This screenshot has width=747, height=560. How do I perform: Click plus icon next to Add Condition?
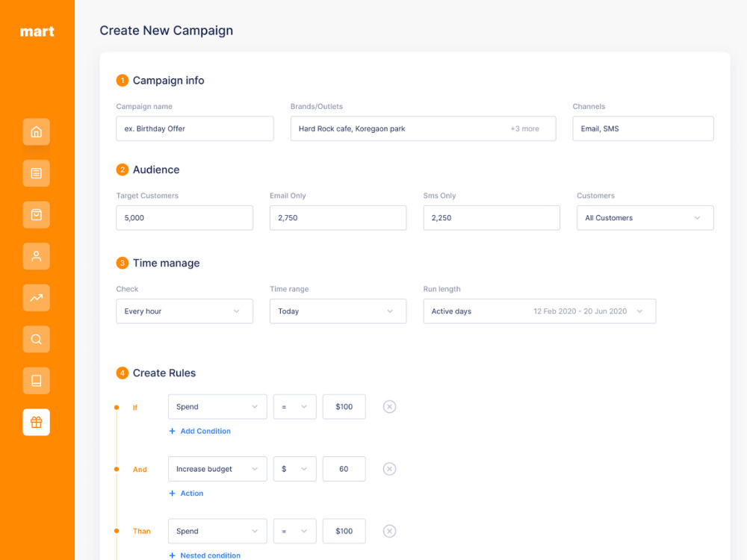[x=172, y=431]
